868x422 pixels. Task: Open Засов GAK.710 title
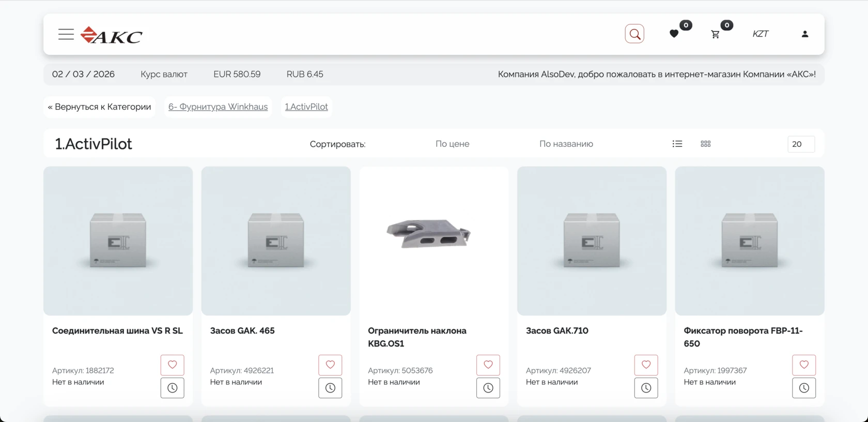point(557,330)
